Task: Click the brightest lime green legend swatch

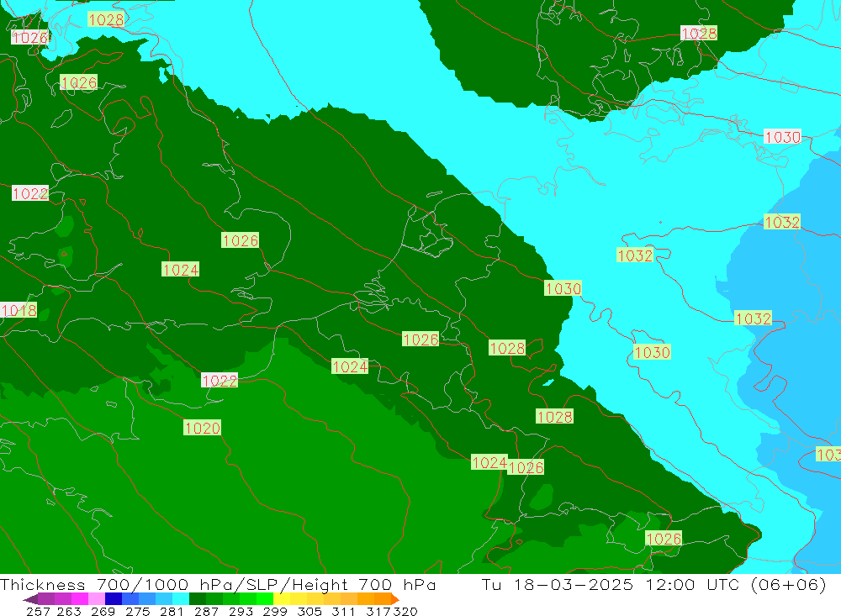Action: (x=265, y=598)
